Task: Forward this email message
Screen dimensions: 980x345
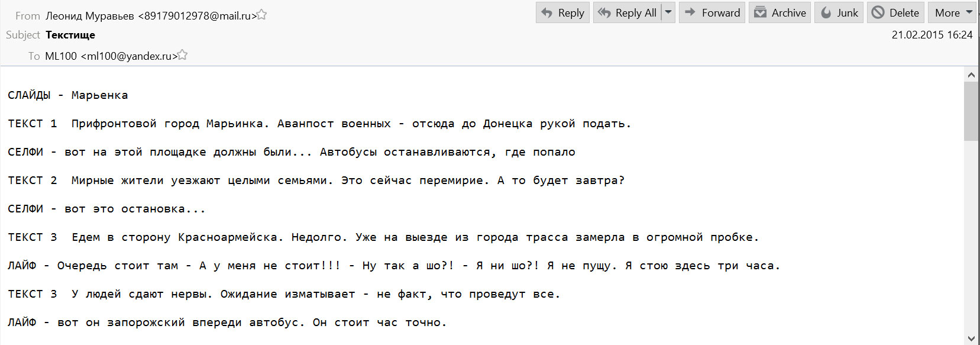Action: (x=713, y=13)
